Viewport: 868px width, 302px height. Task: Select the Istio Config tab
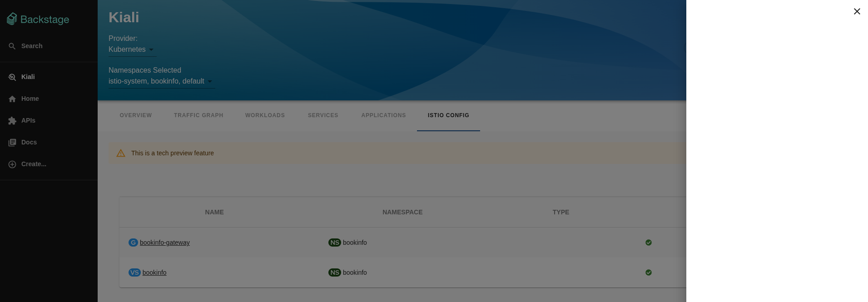click(x=448, y=115)
